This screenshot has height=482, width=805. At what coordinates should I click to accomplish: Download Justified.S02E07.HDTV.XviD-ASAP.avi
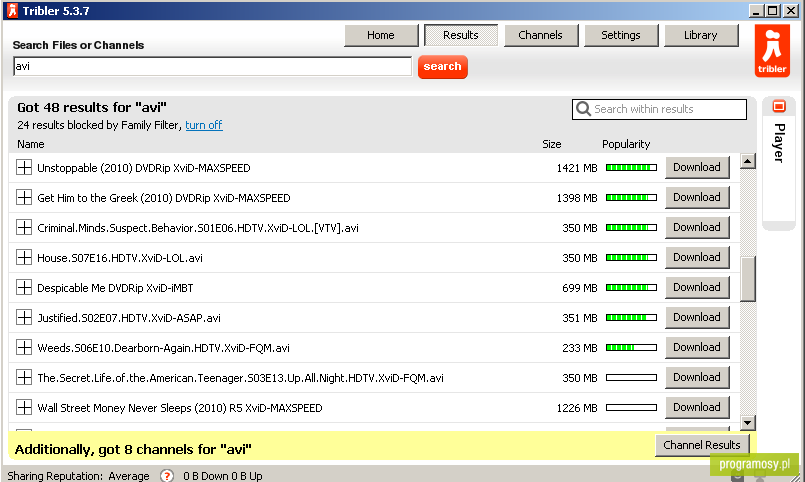coord(697,317)
